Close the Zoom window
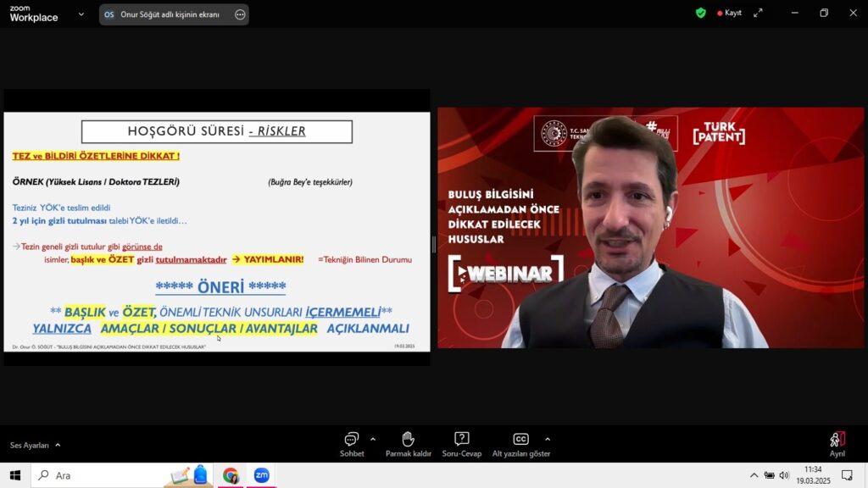Viewport: 868px width, 488px height. tap(853, 14)
